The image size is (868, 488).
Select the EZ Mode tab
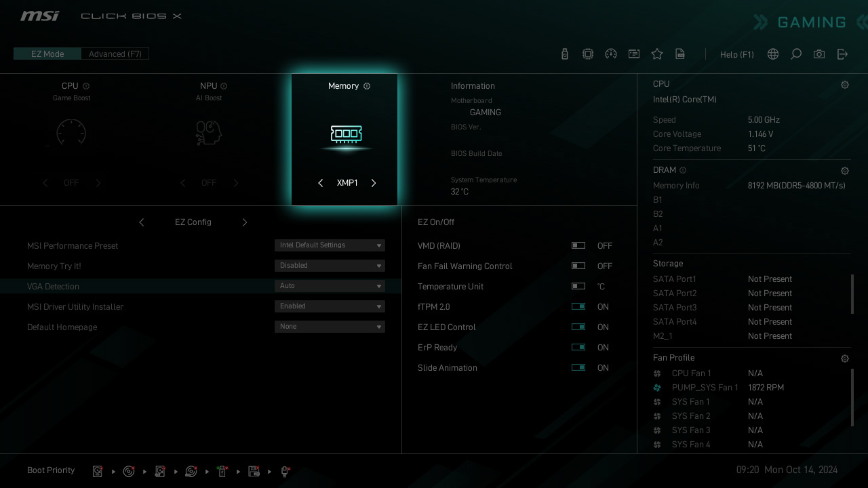click(47, 54)
